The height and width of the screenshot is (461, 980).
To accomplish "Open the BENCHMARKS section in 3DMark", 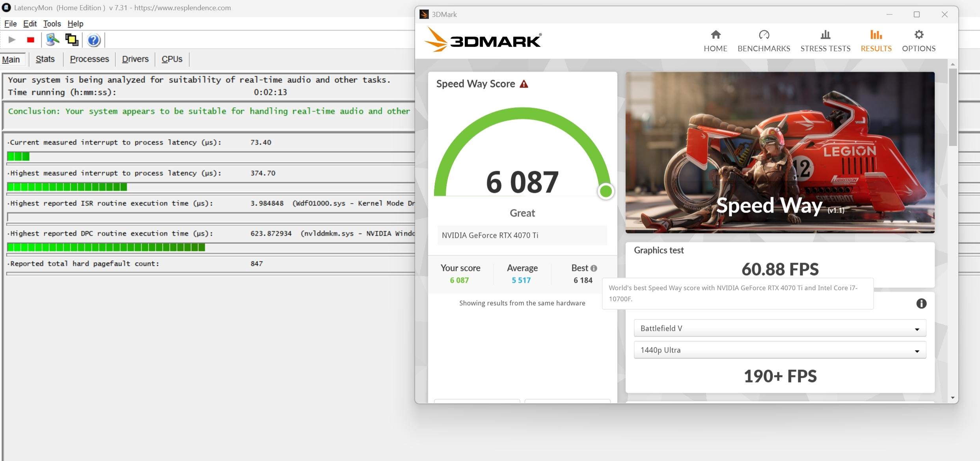I will pyautogui.click(x=764, y=41).
